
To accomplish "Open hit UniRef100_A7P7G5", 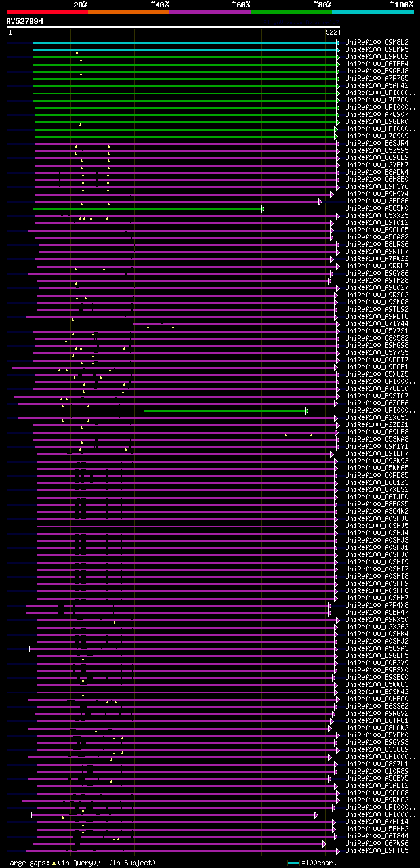I will coord(377,79).
